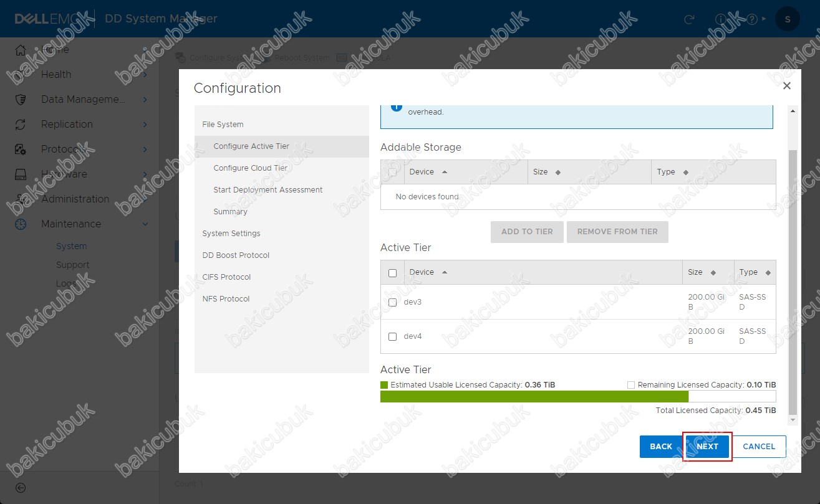The height and width of the screenshot is (504, 820).
Task: Expand the Protocols chevron
Action: point(145,150)
